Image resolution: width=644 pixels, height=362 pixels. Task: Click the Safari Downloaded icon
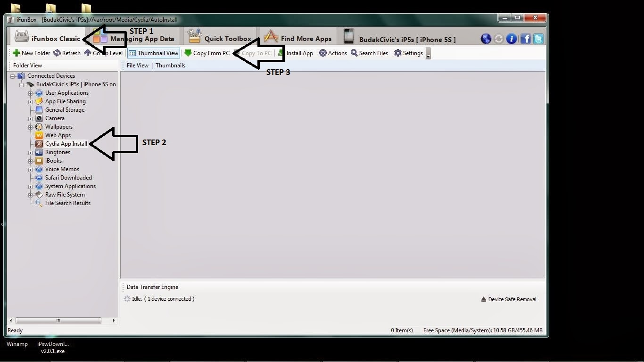pos(39,178)
